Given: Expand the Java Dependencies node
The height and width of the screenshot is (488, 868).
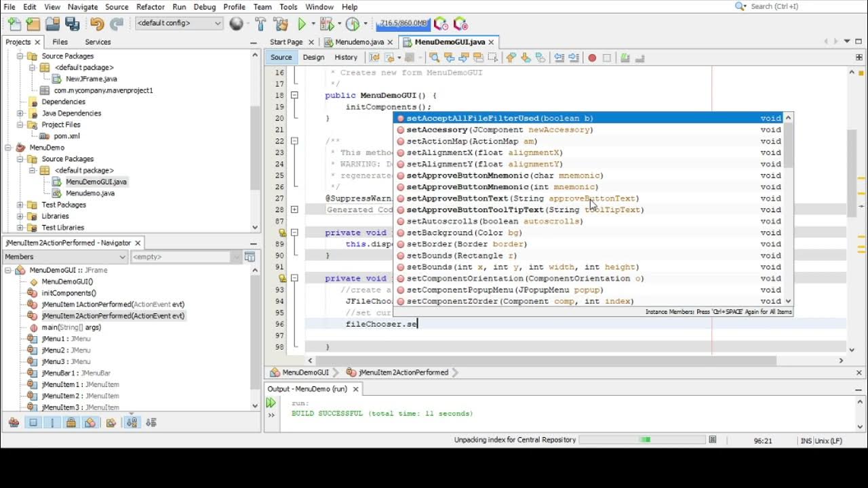Looking at the screenshot, I should coord(20,113).
